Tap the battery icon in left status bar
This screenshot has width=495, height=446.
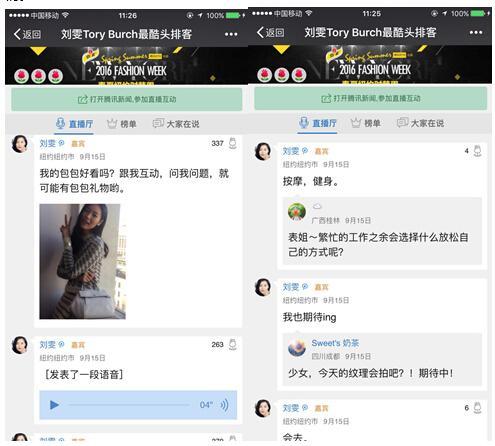233,15
